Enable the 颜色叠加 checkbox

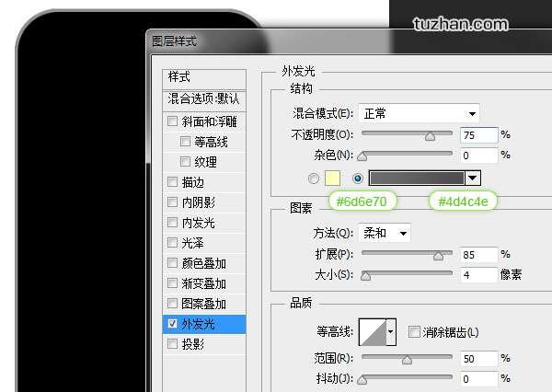pyautogui.click(x=173, y=263)
